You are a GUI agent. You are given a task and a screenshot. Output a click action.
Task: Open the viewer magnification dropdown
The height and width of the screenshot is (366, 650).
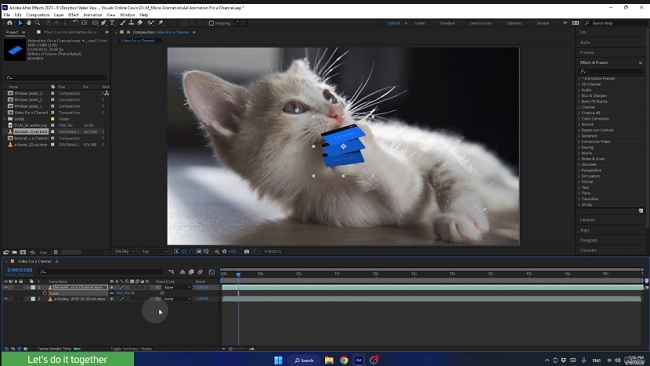125,251
